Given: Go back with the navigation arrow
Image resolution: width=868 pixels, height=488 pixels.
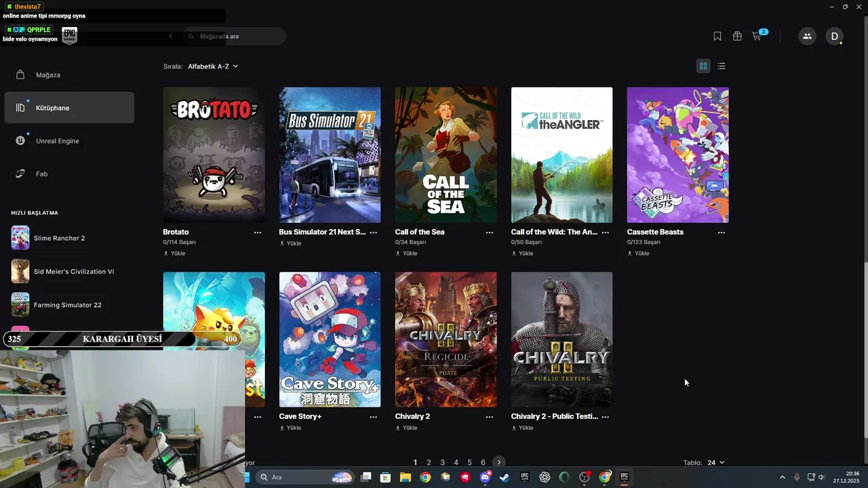Looking at the screenshot, I should [x=171, y=36].
